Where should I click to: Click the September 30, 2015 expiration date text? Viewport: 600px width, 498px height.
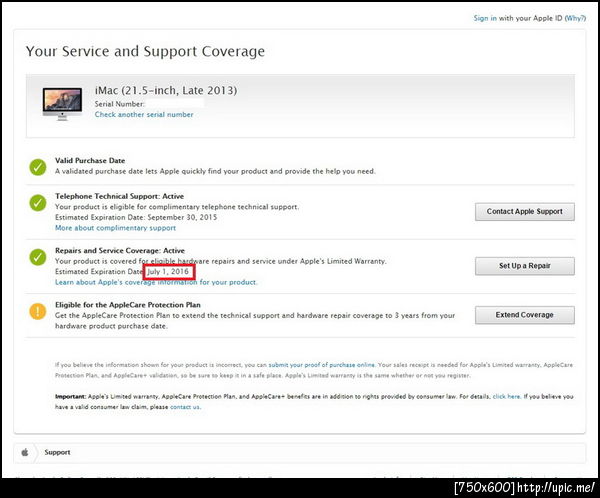coord(182,217)
